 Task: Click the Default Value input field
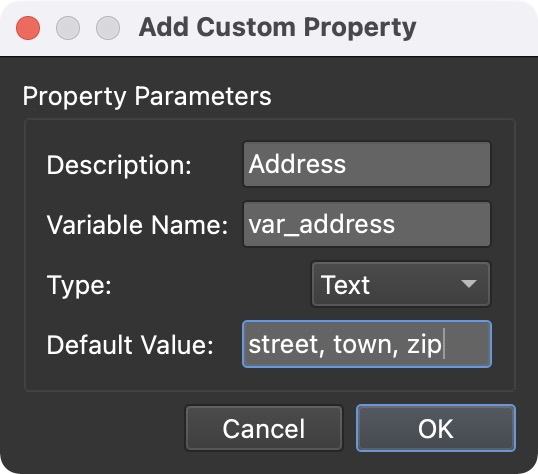click(367, 344)
